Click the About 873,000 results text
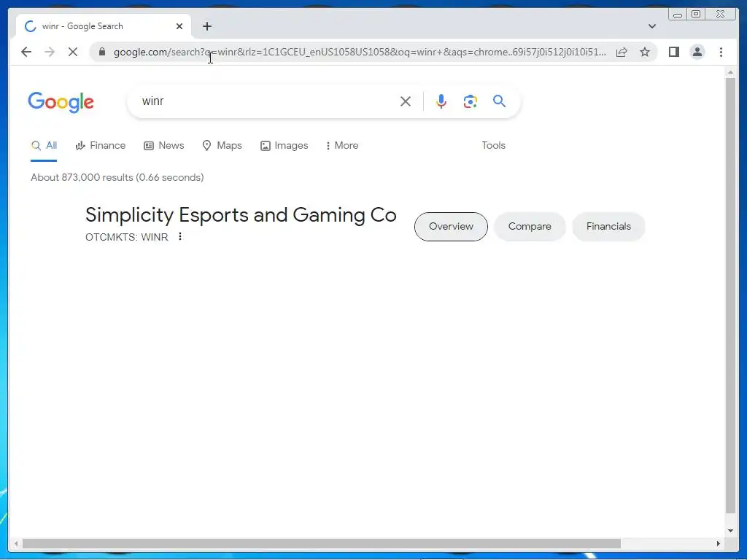Image resolution: width=747 pixels, height=560 pixels. point(117,178)
